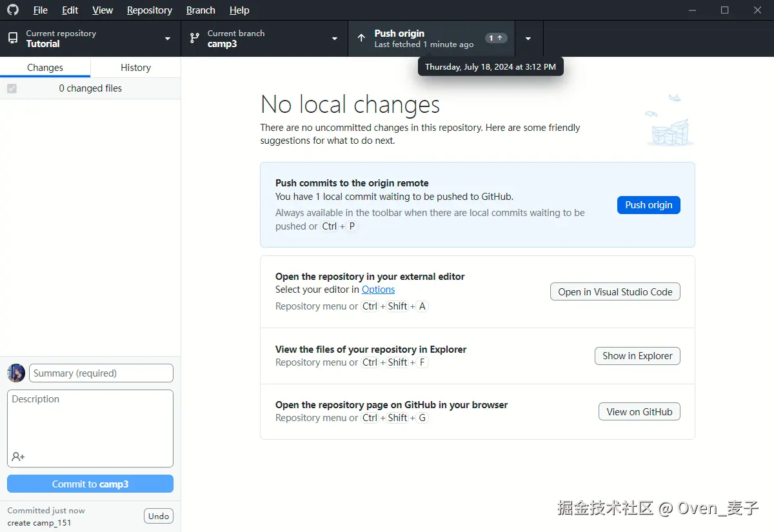Image resolution: width=774 pixels, height=532 pixels.
Task: Click the View on GitHub button
Action: click(639, 411)
